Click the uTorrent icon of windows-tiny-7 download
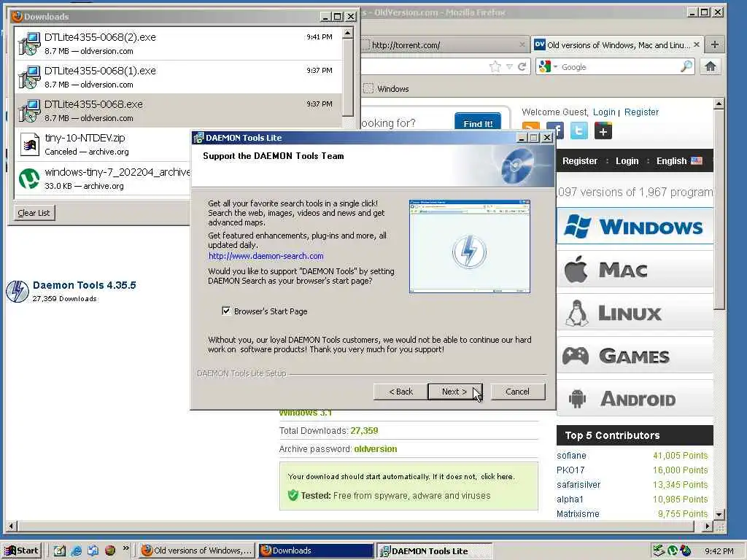 tap(29, 179)
